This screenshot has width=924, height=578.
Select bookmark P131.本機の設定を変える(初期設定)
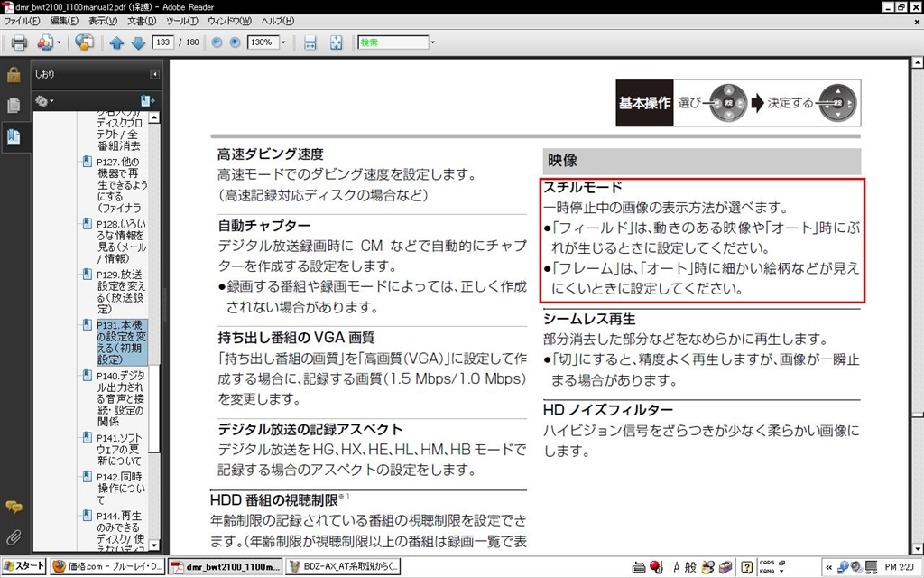click(x=122, y=342)
